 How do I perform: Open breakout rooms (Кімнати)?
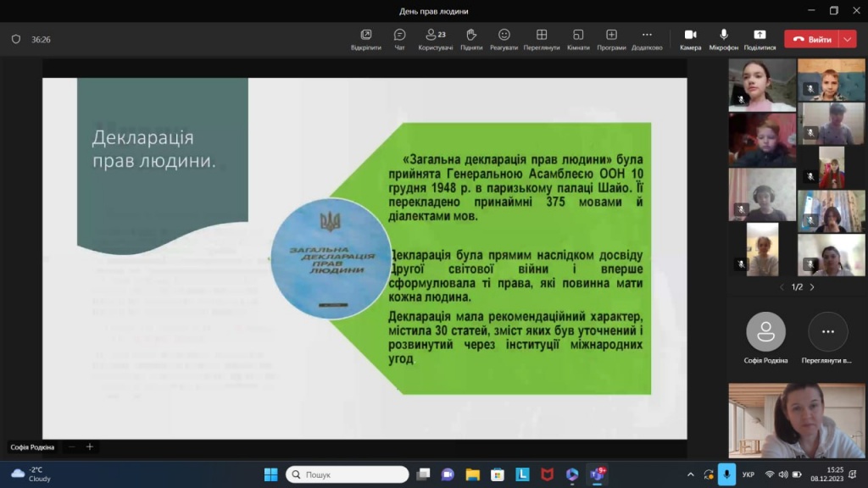click(578, 39)
